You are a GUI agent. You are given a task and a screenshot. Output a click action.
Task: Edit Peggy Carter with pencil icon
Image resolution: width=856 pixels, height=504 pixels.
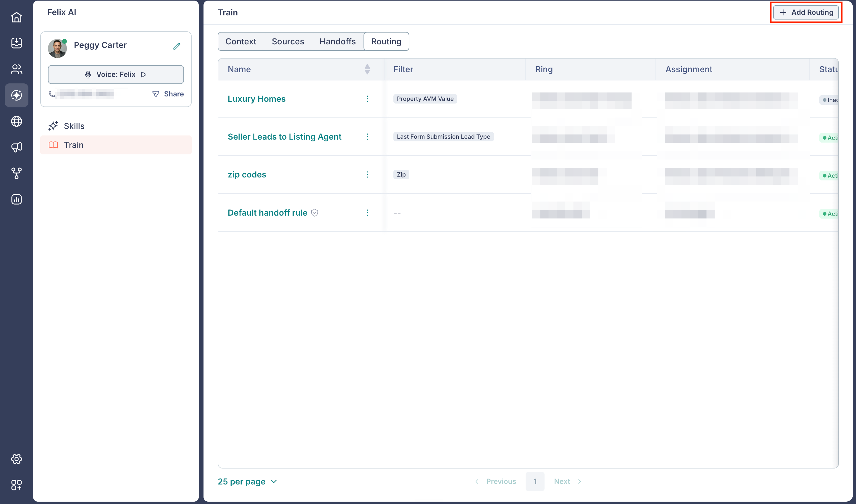click(x=177, y=46)
